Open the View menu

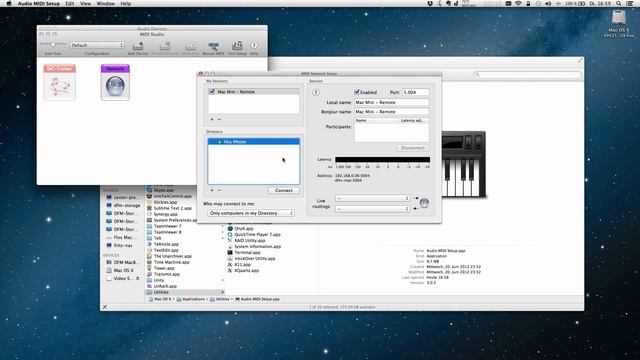click(x=85, y=3)
